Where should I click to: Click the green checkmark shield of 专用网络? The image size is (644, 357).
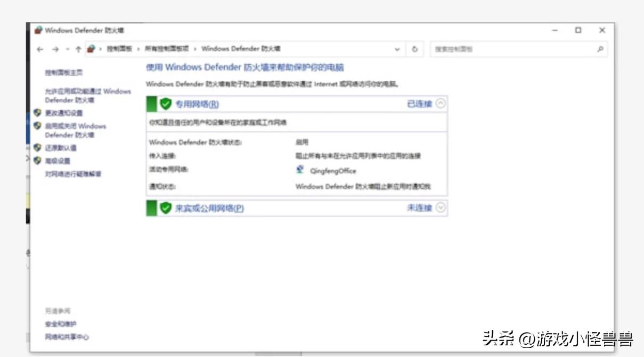click(167, 102)
